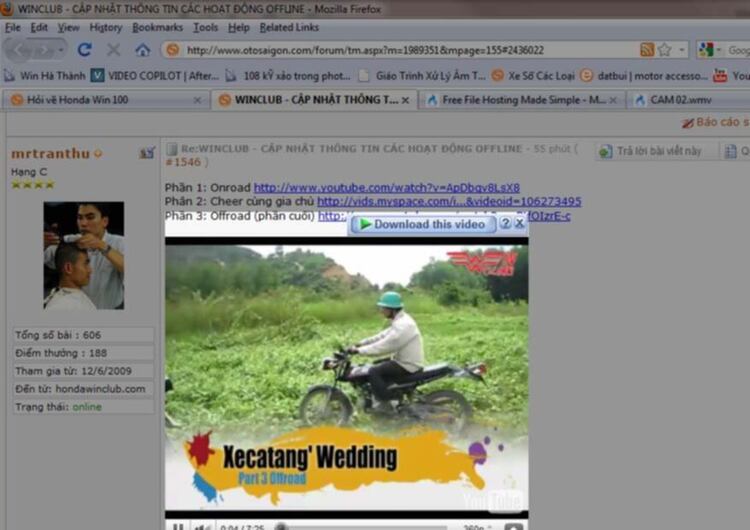The width and height of the screenshot is (750, 530).
Task: Click the fullscreen button in video controls
Action: point(513,527)
